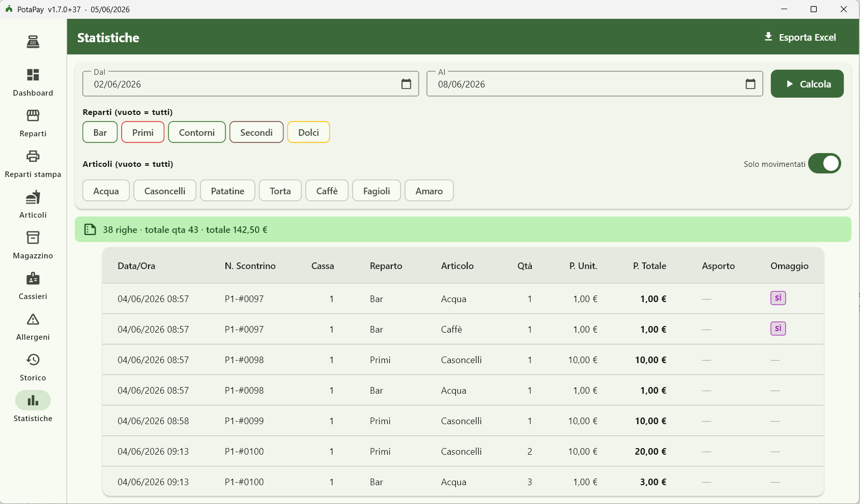
Task: Open the Articoli sidebar icon
Action: [33, 197]
